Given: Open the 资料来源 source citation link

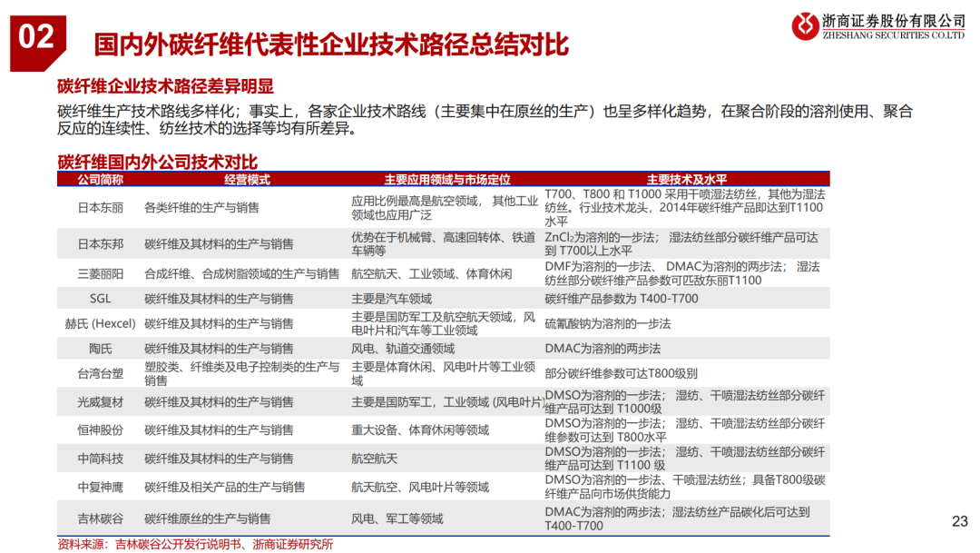Looking at the screenshot, I should click(193, 545).
